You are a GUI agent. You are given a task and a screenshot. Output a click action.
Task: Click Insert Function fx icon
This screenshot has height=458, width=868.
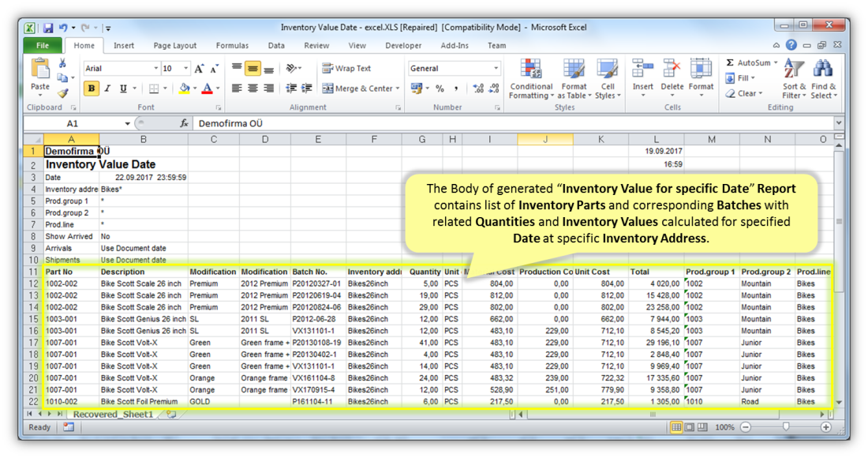click(184, 123)
